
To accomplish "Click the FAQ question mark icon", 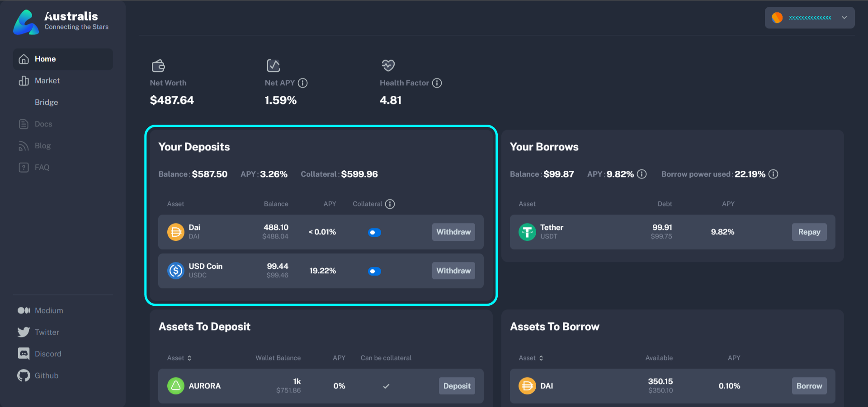I will (24, 168).
